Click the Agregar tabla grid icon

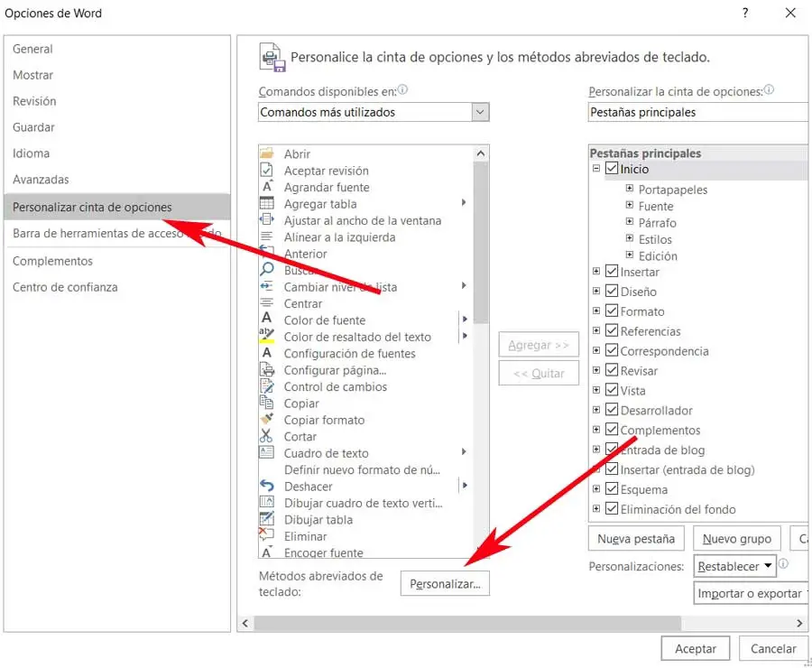click(266, 203)
